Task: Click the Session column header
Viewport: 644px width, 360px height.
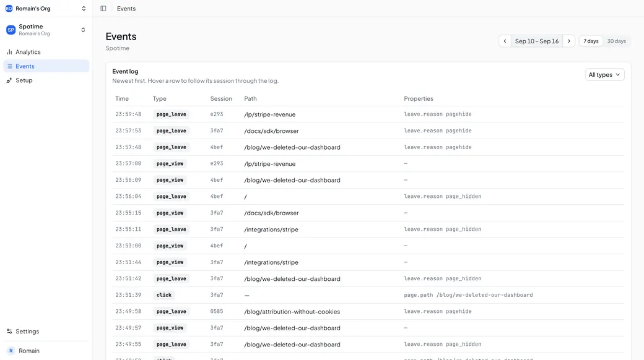Action: [221, 98]
